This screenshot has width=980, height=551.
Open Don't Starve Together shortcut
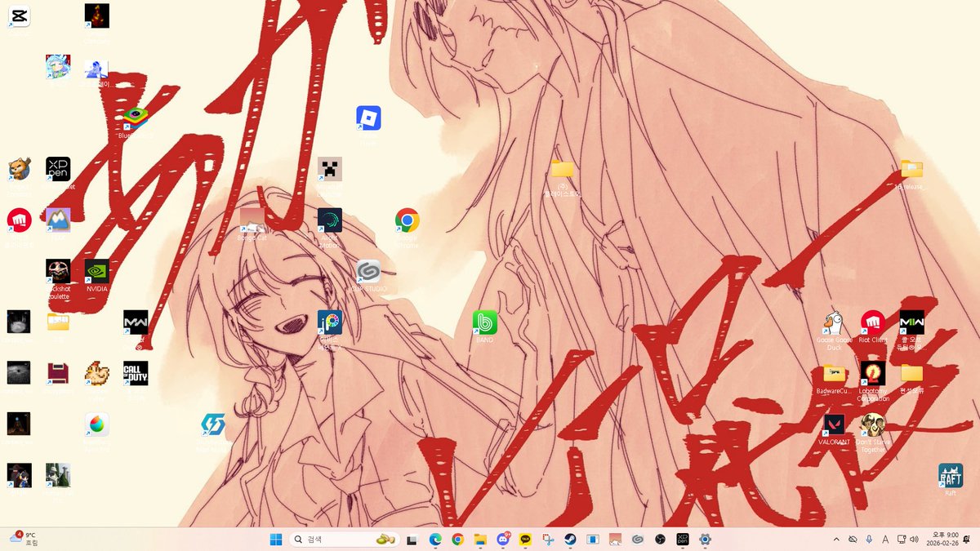873,425
